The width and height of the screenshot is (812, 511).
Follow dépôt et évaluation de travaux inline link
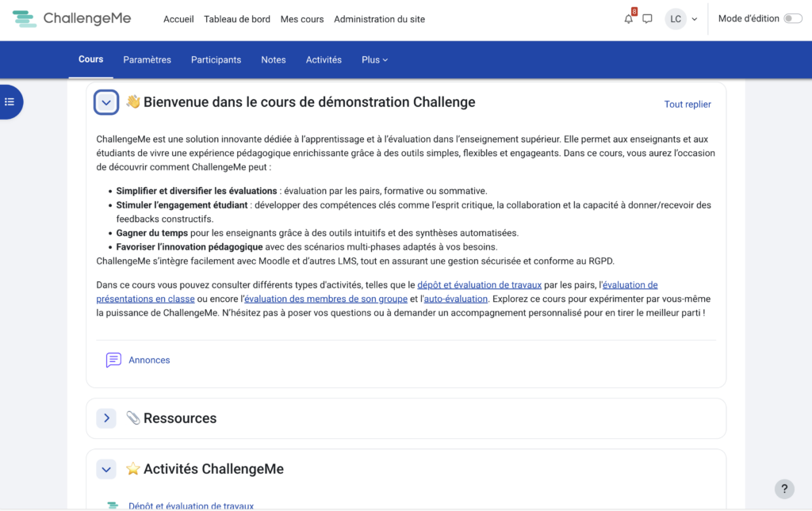[480, 285]
